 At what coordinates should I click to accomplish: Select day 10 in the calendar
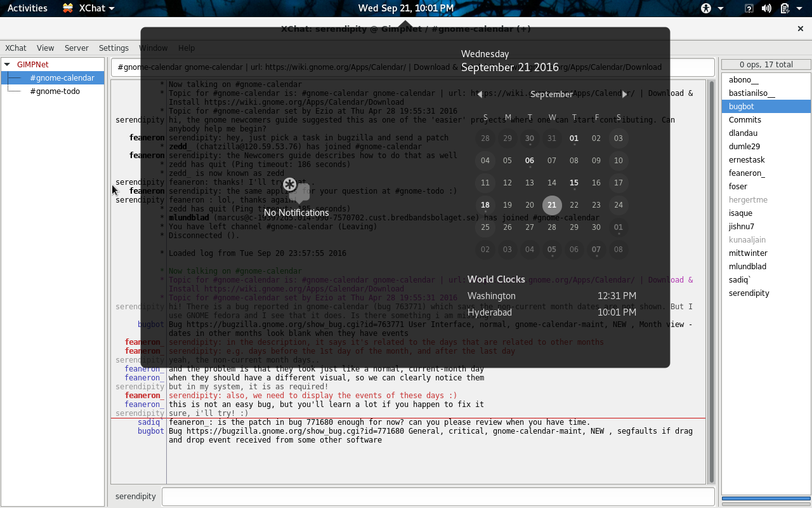(619, 161)
